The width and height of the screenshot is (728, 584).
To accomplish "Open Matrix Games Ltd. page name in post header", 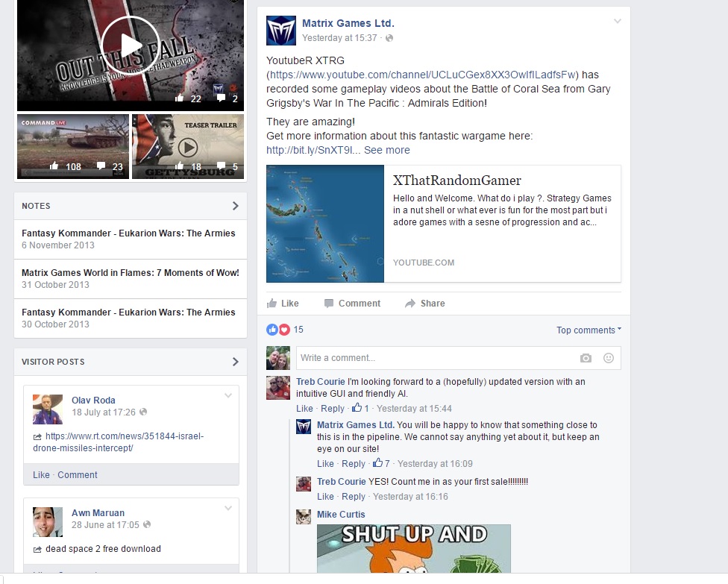I will point(348,23).
